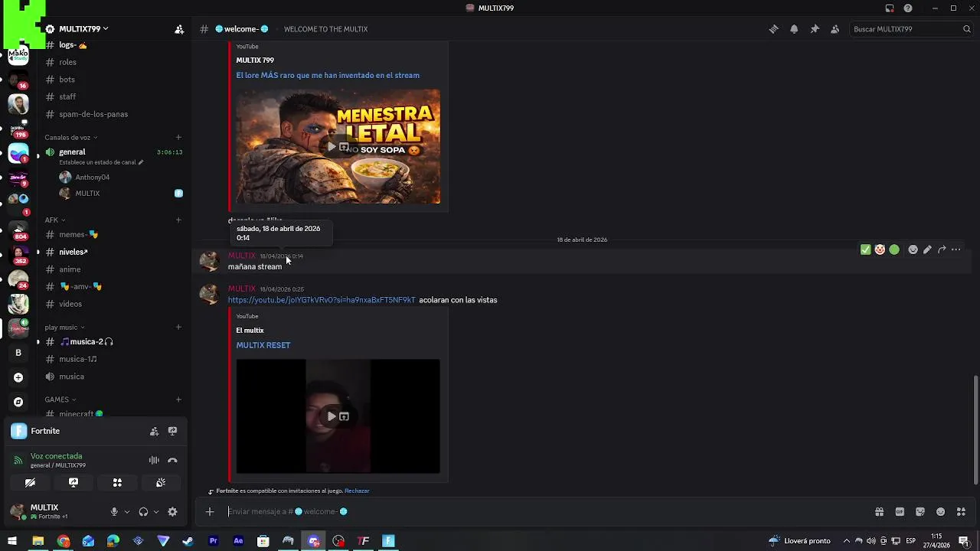This screenshot has width=980, height=551.
Task: Open the audio output options arrow
Action: [x=156, y=512]
